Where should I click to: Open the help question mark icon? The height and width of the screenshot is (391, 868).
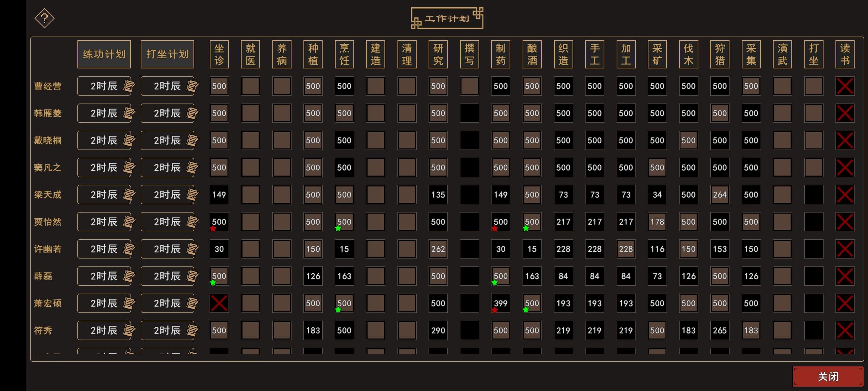point(44,18)
